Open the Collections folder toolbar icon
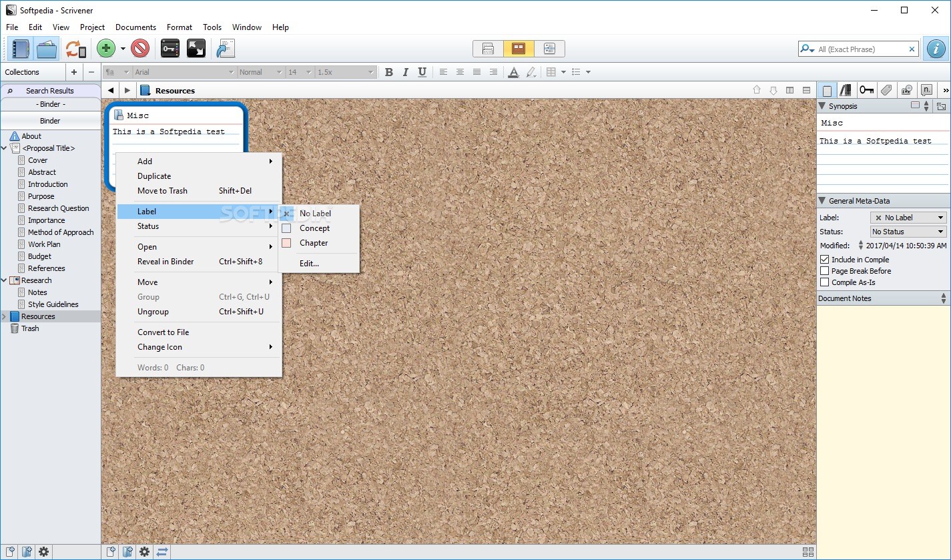 coord(47,49)
